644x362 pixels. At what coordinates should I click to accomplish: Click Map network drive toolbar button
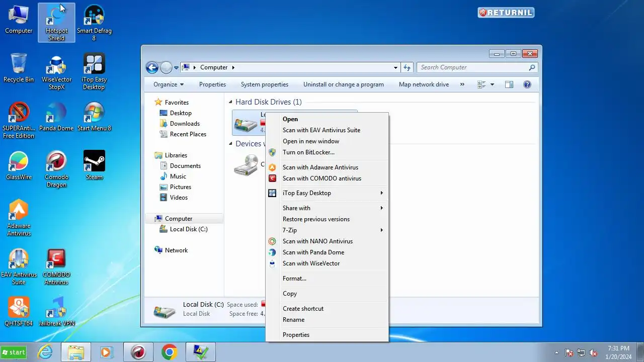coord(424,84)
